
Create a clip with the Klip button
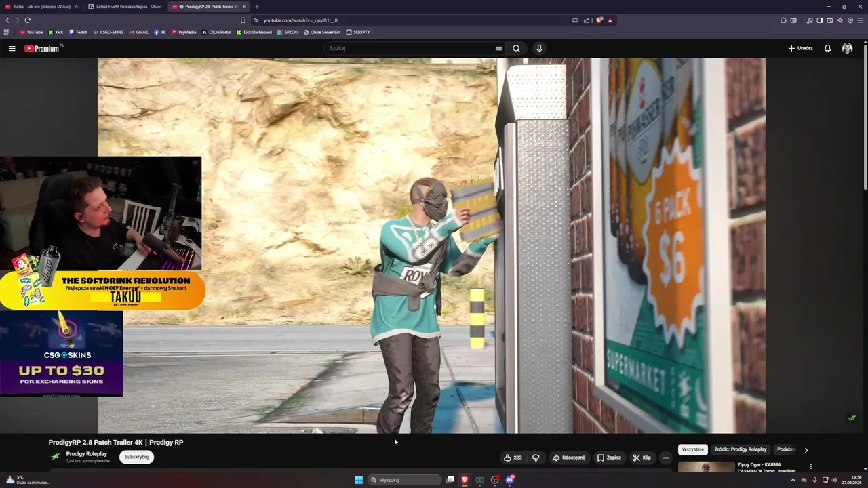tap(642, 457)
